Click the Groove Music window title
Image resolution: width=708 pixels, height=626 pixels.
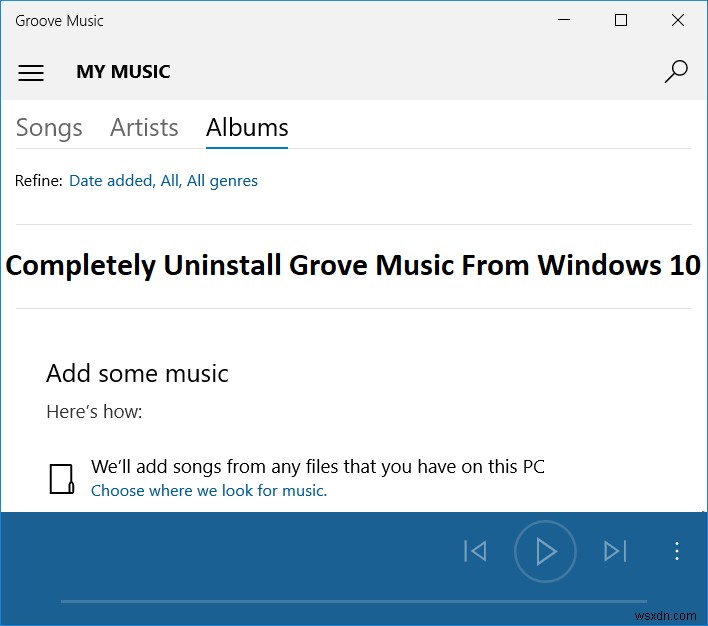click(x=59, y=21)
